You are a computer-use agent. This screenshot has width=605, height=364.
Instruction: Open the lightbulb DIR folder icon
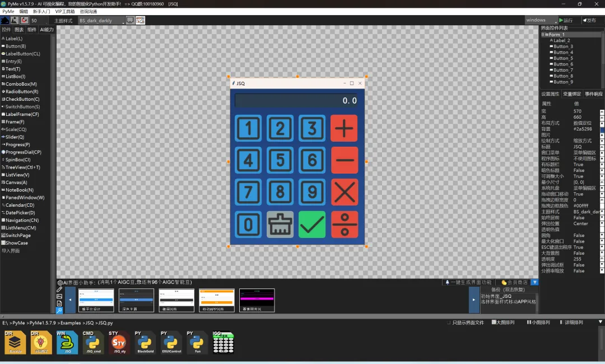click(x=41, y=342)
